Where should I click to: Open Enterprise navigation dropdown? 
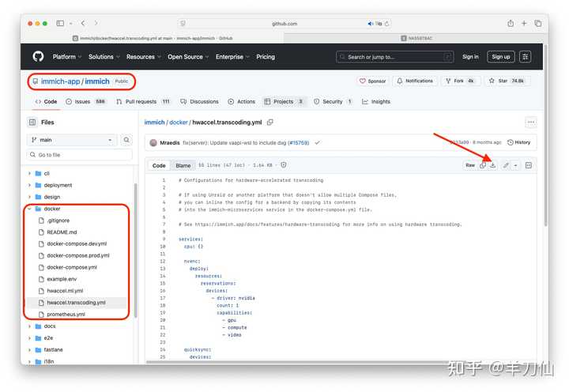[x=232, y=57]
